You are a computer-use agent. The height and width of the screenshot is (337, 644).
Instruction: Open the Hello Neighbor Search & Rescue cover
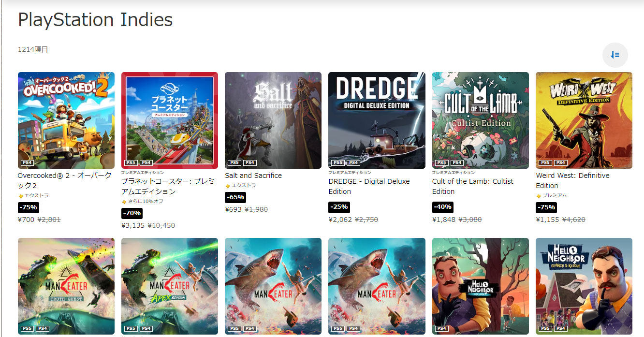coord(584,286)
